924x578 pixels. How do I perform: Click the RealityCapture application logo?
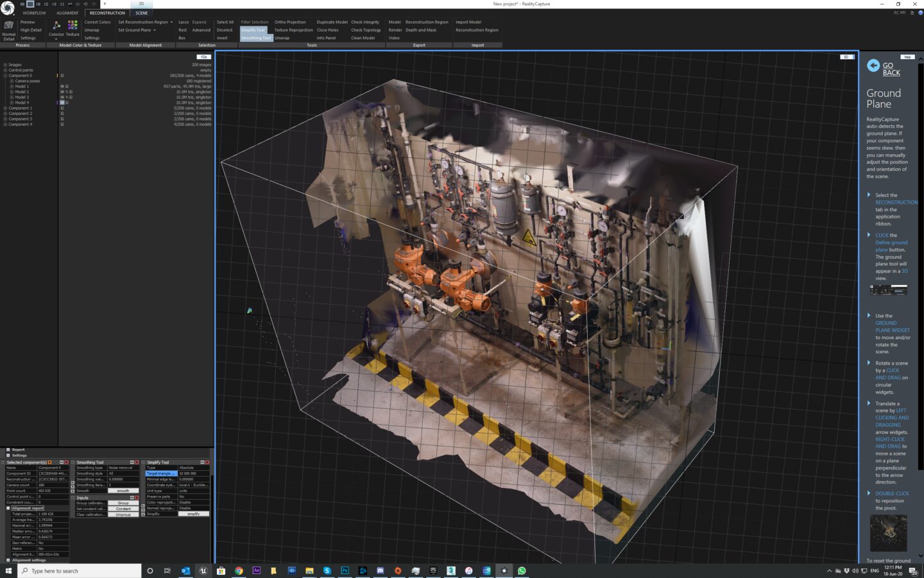point(8,8)
